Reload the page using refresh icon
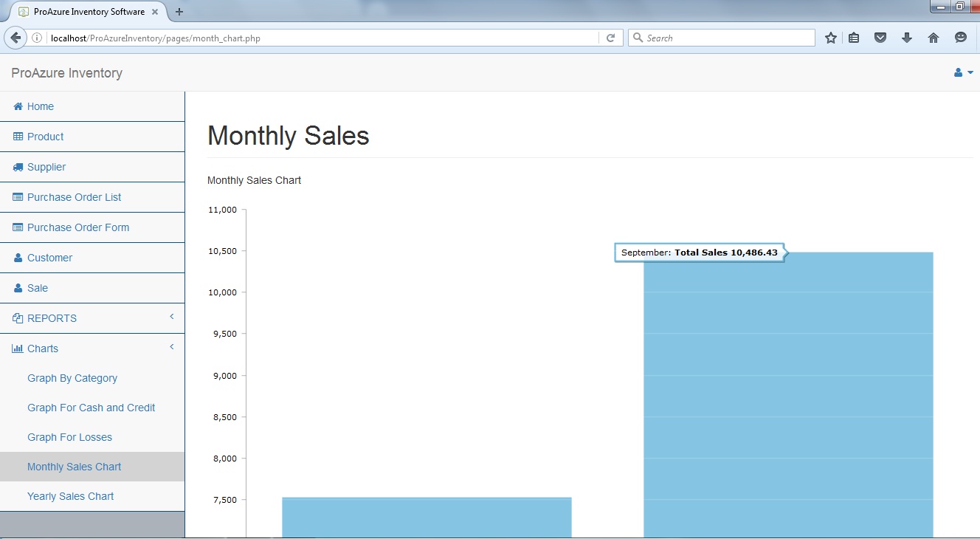The height and width of the screenshot is (539, 980). pyautogui.click(x=610, y=38)
